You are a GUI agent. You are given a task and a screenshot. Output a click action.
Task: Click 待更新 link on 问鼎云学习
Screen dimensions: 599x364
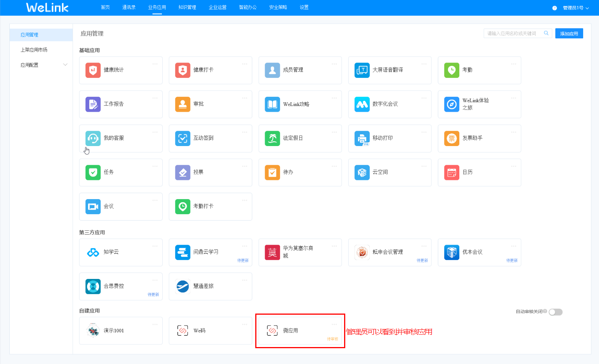pos(243,260)
